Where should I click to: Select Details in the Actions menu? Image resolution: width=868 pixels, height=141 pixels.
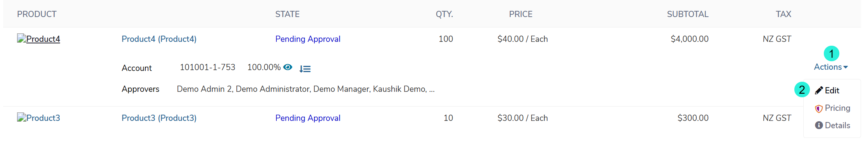832,125
